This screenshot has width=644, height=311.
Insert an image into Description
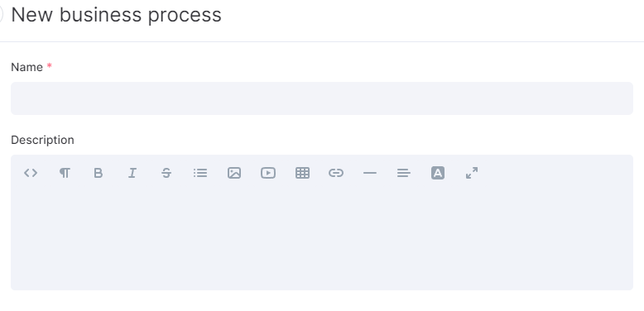tap(234, 173)
